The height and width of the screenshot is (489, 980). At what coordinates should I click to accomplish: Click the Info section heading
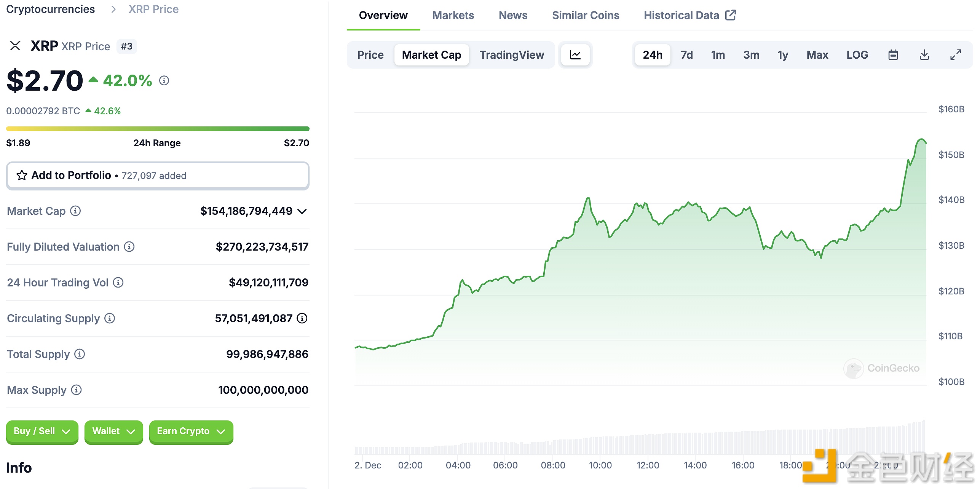point(19,468)
